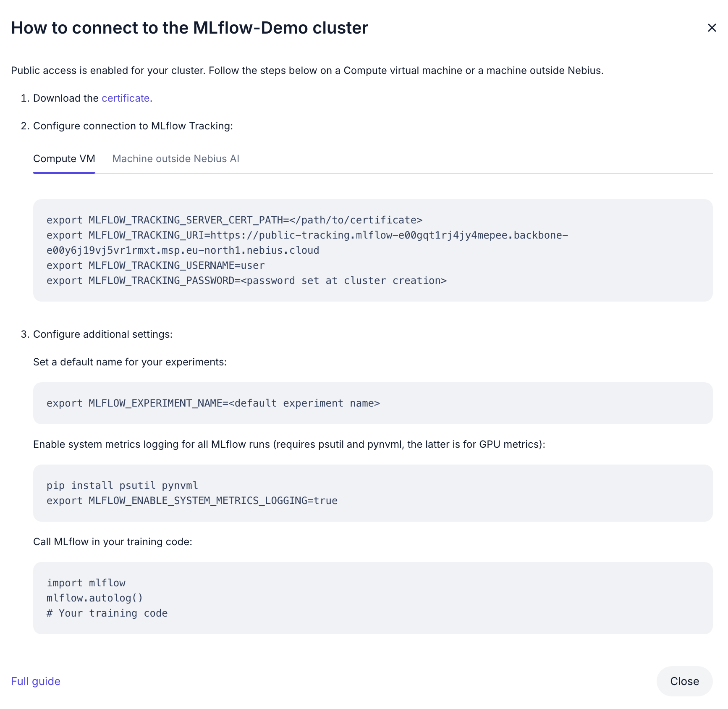Click the Close button
The width and height of the screenshot is (728, 709).
tap(684, 681)
